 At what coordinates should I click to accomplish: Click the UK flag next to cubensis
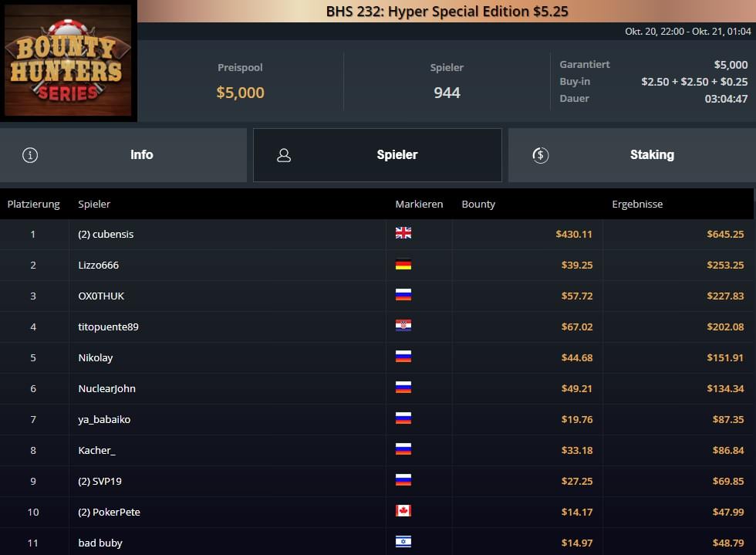(403, 233)
